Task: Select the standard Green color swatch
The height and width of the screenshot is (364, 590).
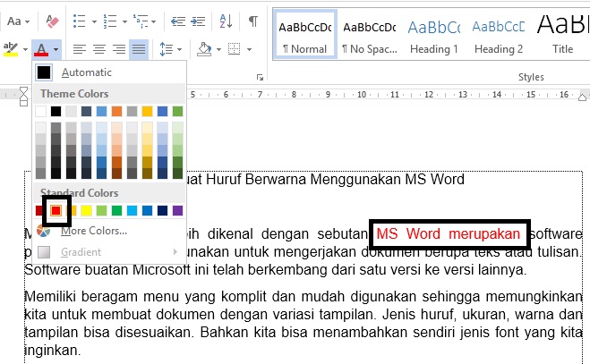Action: [x=116, y=210]
